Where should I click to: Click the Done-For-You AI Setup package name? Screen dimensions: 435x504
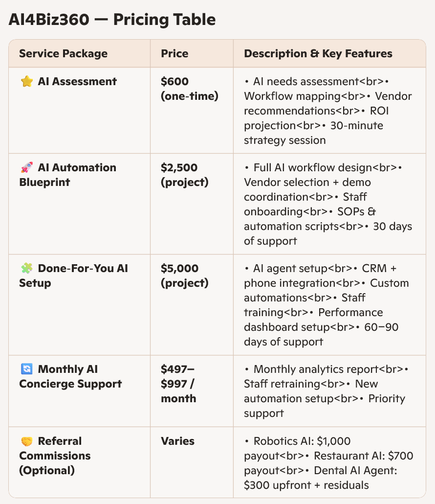pos(73,276)
